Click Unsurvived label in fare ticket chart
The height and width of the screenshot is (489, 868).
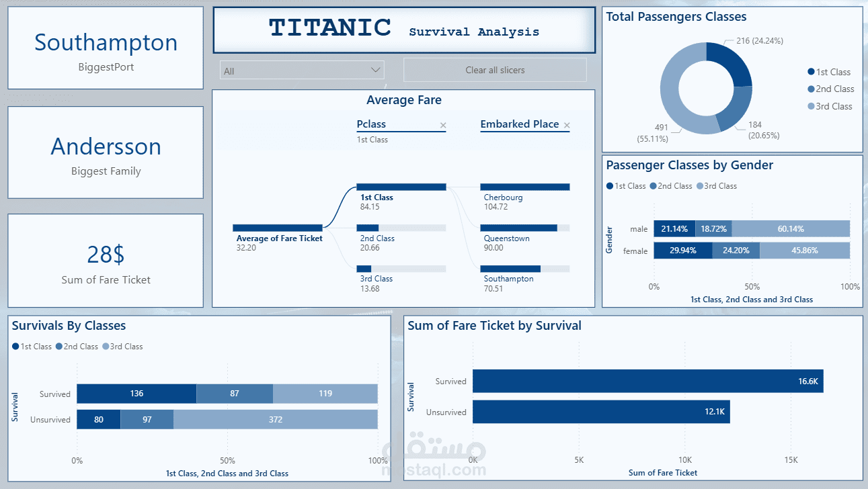(x=446, y=412)
